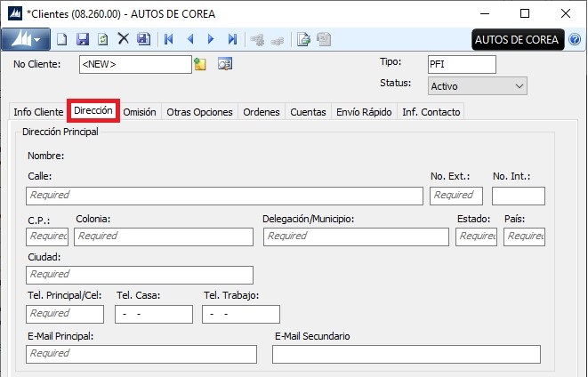Go to the previous record
588x377 pixels.
[x=190, y=39]
